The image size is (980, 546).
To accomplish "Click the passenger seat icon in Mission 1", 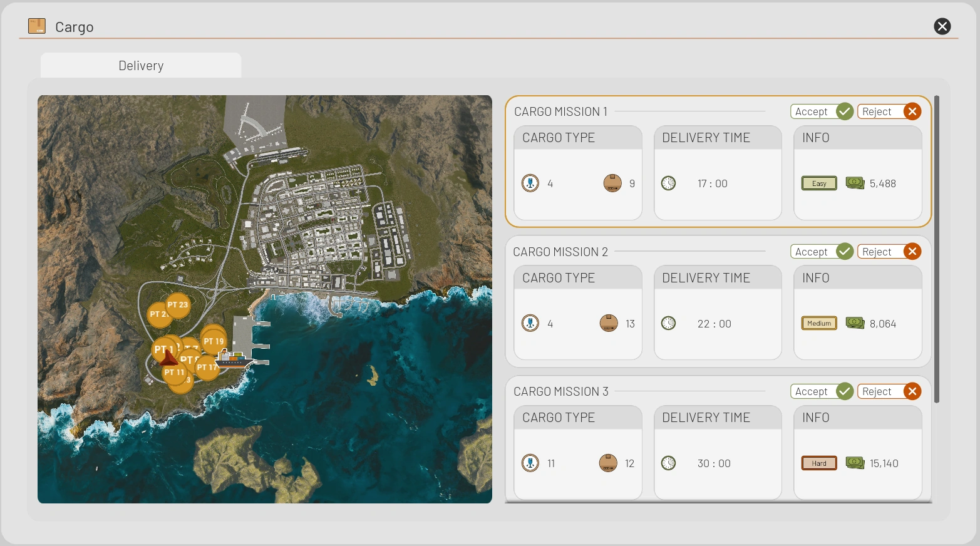I will 530,183.
